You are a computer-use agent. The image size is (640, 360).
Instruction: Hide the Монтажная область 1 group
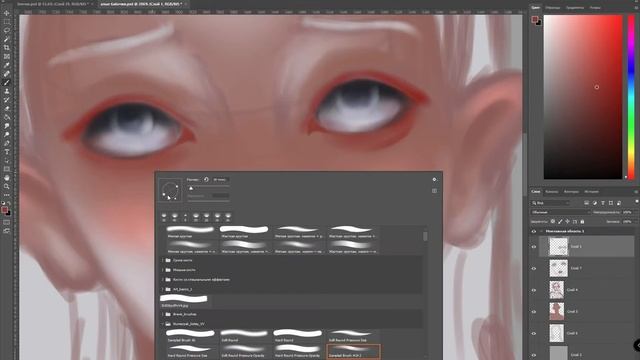pos(534,231)
